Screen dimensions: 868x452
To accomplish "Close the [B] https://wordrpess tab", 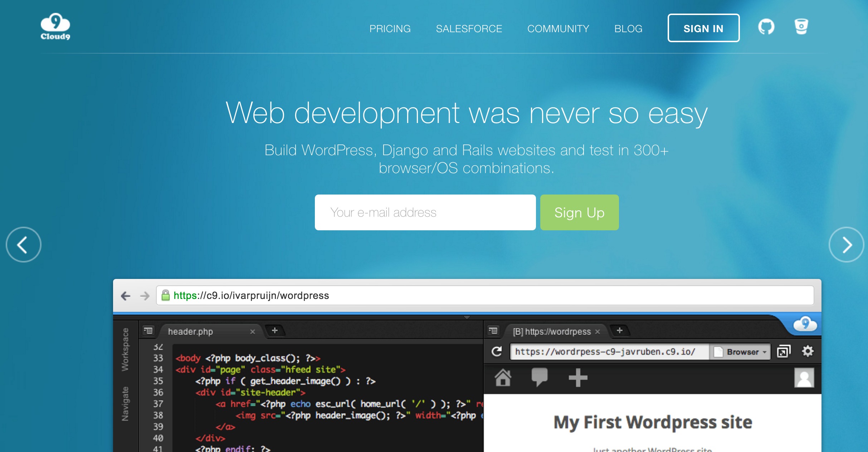I will pos(598,332).
